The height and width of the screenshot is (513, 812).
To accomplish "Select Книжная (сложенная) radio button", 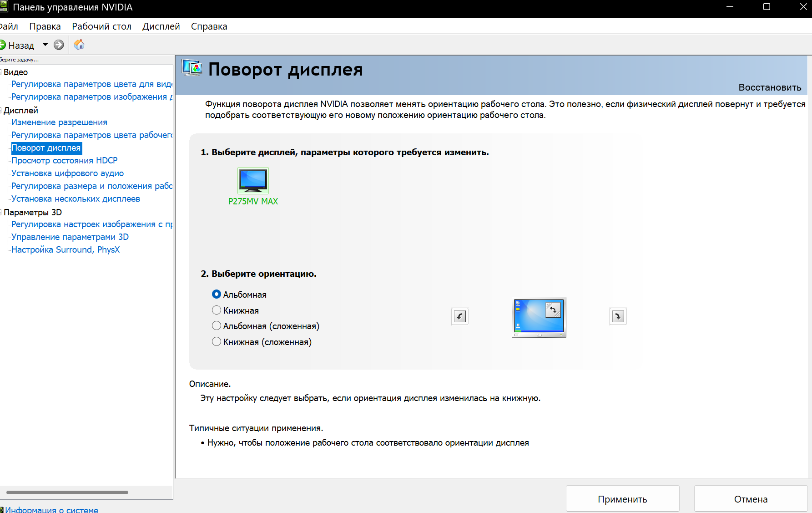I will 217,342.
